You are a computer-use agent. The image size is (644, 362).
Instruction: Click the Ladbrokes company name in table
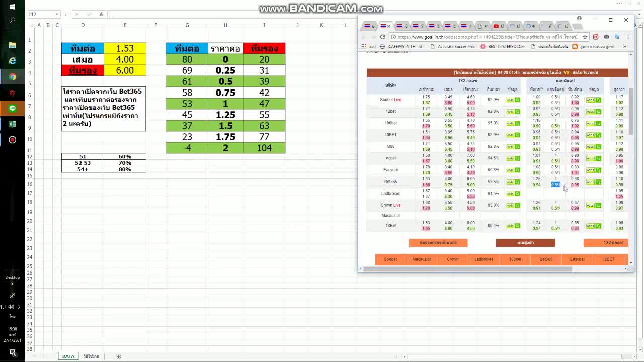(390, 193)
